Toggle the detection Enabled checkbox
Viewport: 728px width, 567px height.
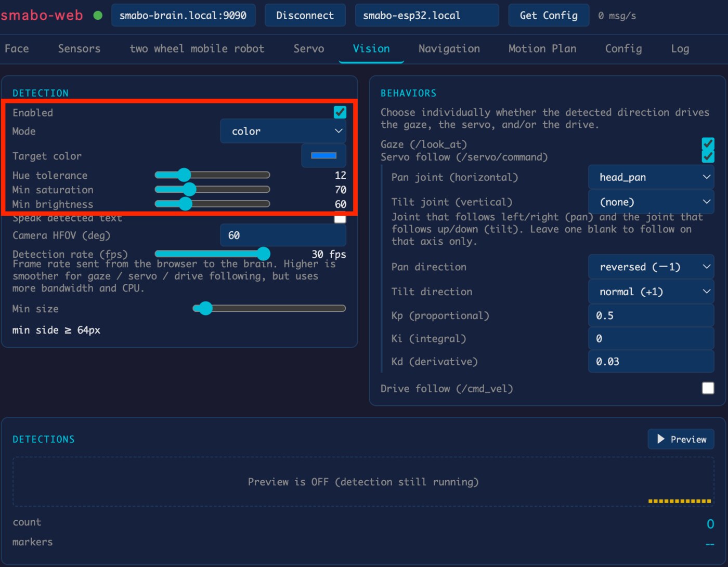[x=340, y=112]
